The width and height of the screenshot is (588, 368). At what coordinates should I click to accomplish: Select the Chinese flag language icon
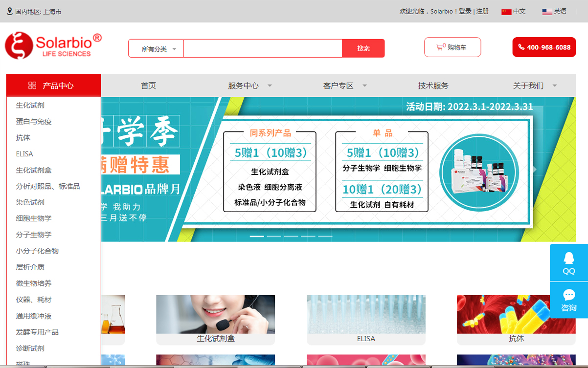coord(506,12)
